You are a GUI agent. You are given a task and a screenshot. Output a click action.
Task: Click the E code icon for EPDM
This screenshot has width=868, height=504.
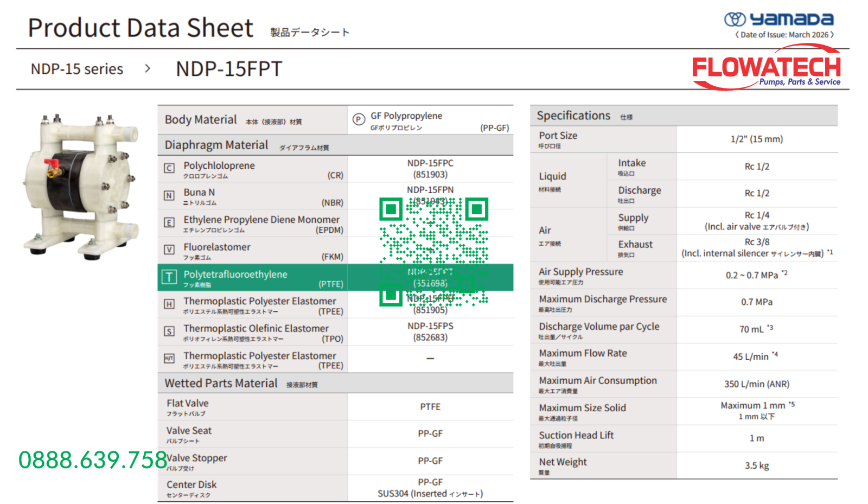click(169, 222)
